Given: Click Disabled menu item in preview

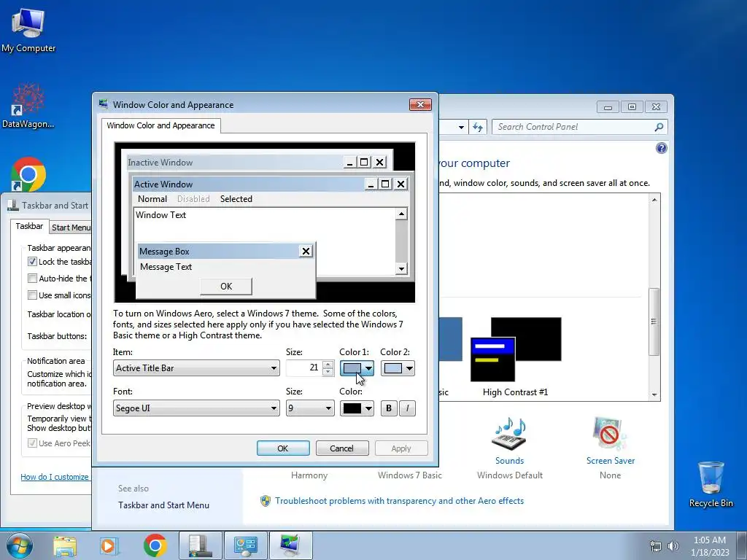Looking at the screenshot, I should pyautogui.click(x=193, y=199).
